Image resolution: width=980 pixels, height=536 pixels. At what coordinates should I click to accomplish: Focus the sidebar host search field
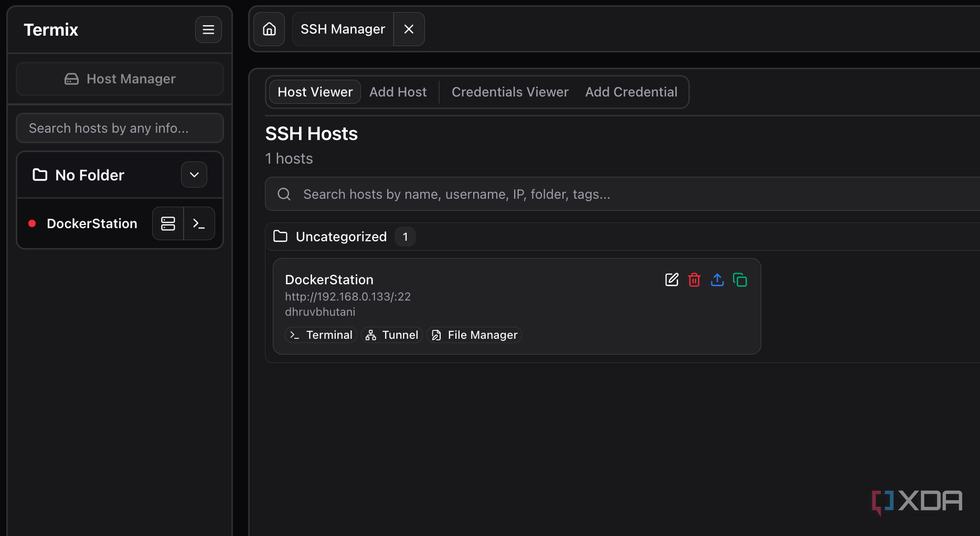(x=120, y=128)
